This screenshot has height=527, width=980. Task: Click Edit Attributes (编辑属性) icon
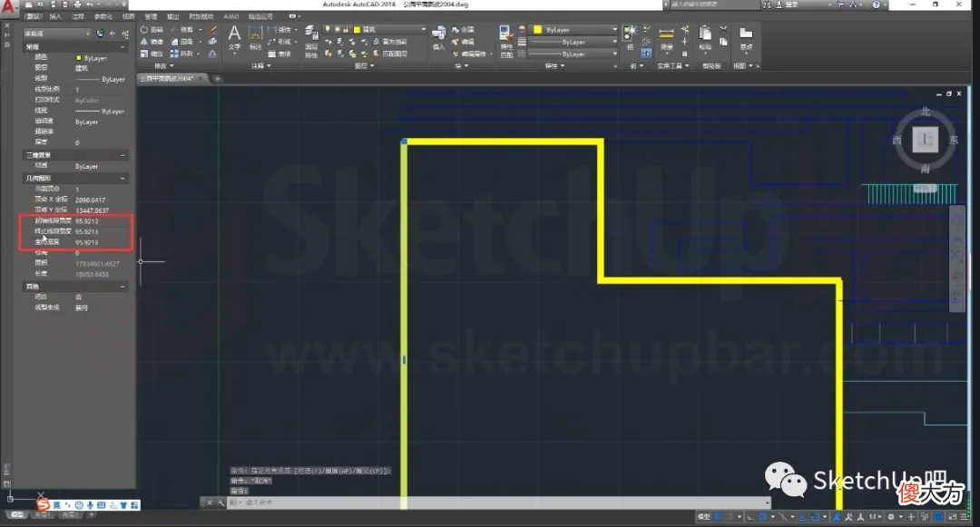[469, 54]
